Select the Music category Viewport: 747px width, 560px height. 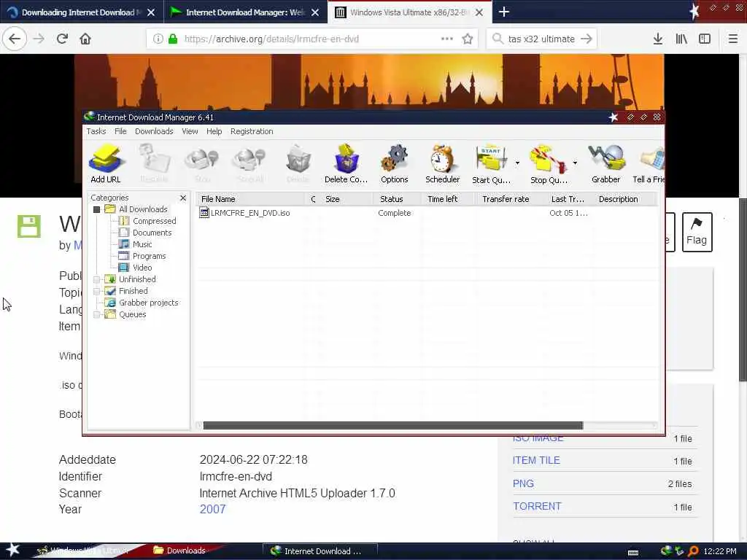coord(142,244)
